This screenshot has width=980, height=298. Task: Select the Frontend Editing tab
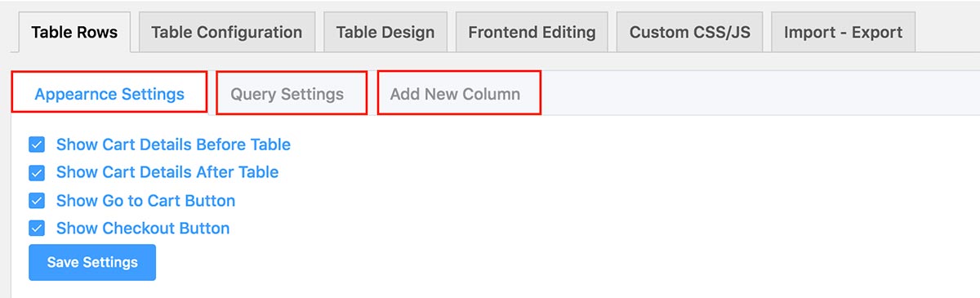(x=532, y=33)
